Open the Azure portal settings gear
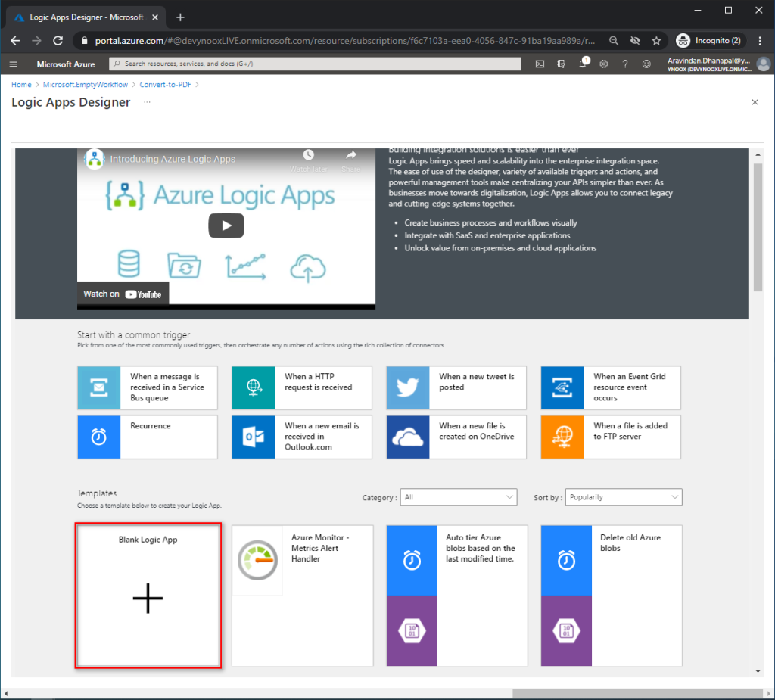This screenshot has width=775, height=700. pos(603,64)
